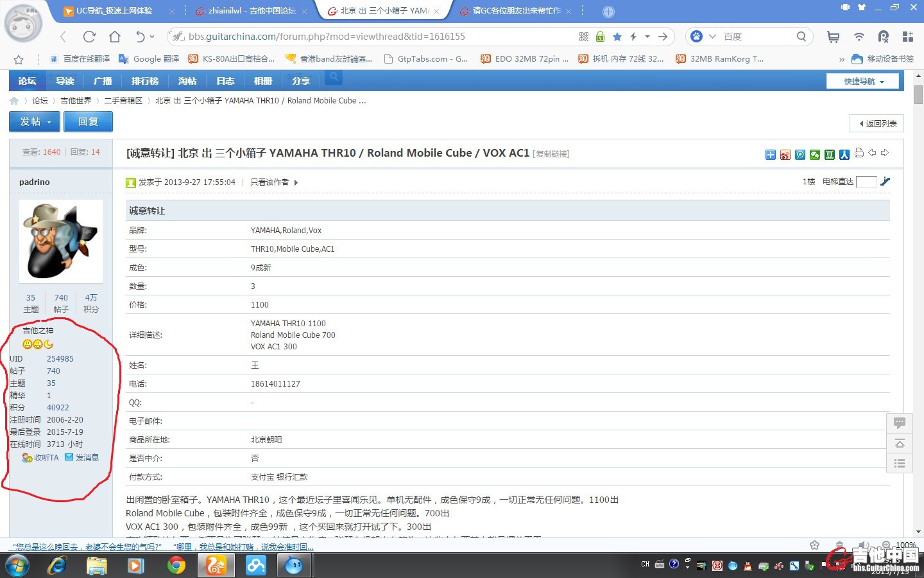Switch to the zhiainilwl 吉他中国论坛 tab

(x=252, y=11)
